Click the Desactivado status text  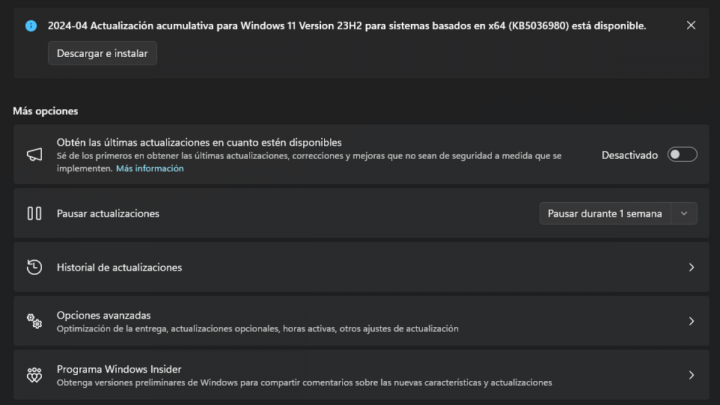coord(630,155)
